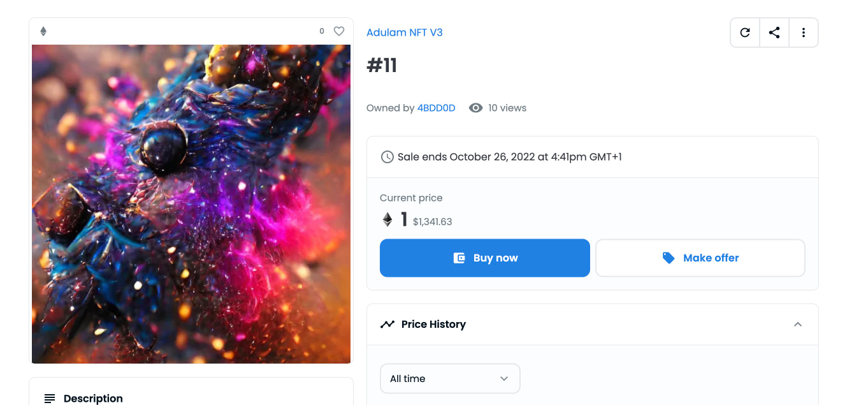Click the tag icon inside Make offer
Viewport: 868px width, 405px height.
[668, 258]
